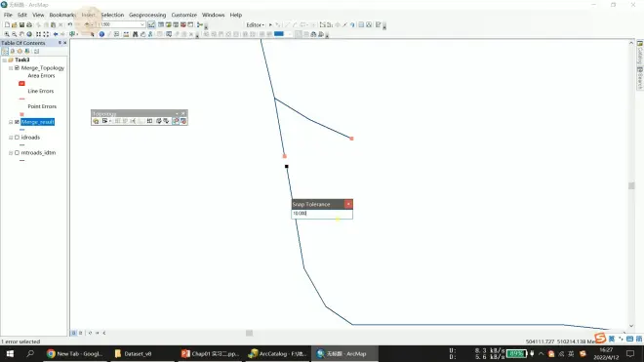The width and height of the screenshot is (644, 362).
Task: Select the Identify tool
Action: coord(101,34)
